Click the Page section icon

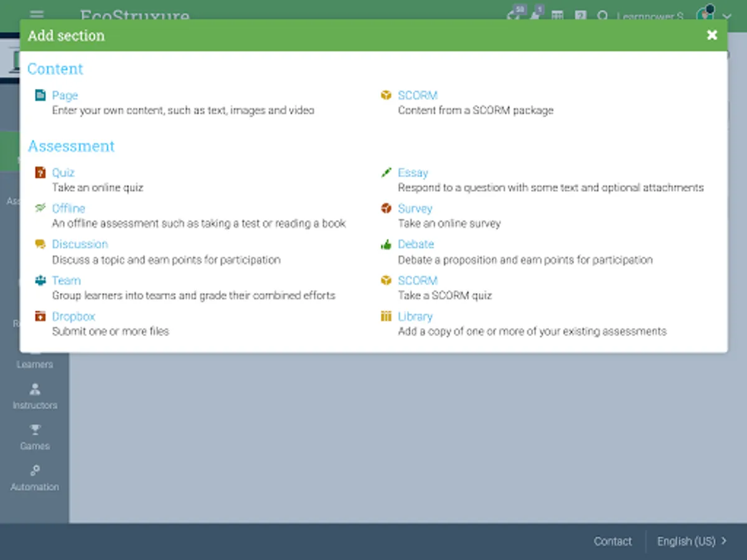point(40,95)
